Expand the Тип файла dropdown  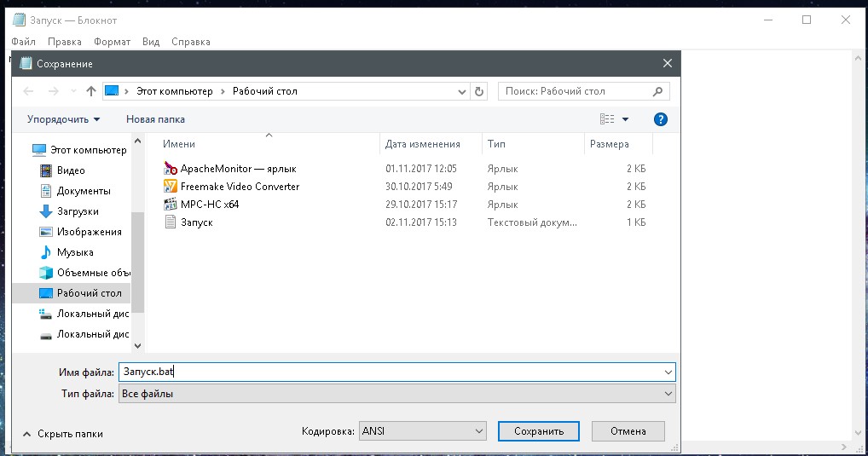[x=397, y=393]
